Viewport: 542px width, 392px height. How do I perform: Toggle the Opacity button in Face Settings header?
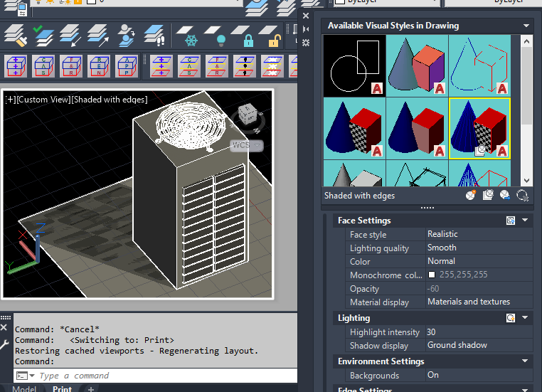(510, 221)
